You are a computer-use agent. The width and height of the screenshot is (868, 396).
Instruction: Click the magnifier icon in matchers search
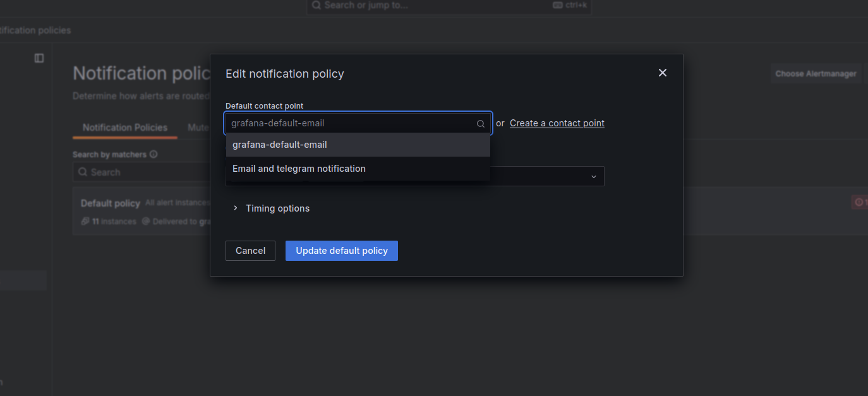tap(82, 172)
